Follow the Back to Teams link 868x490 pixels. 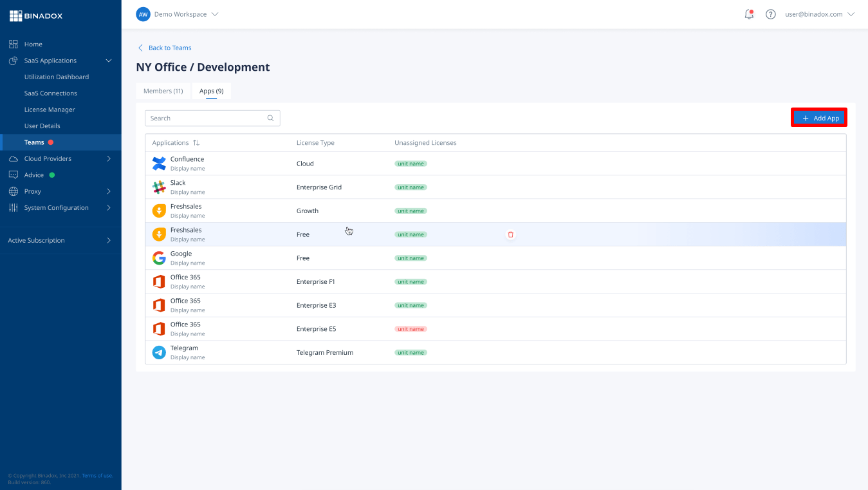(170, 48)
